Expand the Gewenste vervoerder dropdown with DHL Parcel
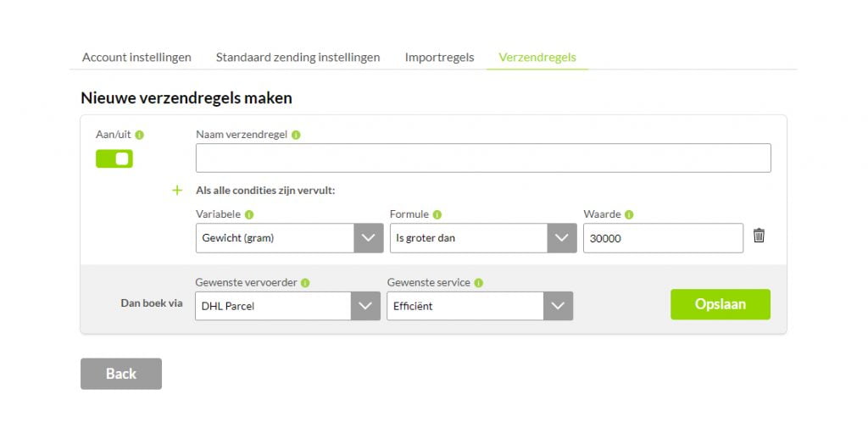 pos(288,306)
